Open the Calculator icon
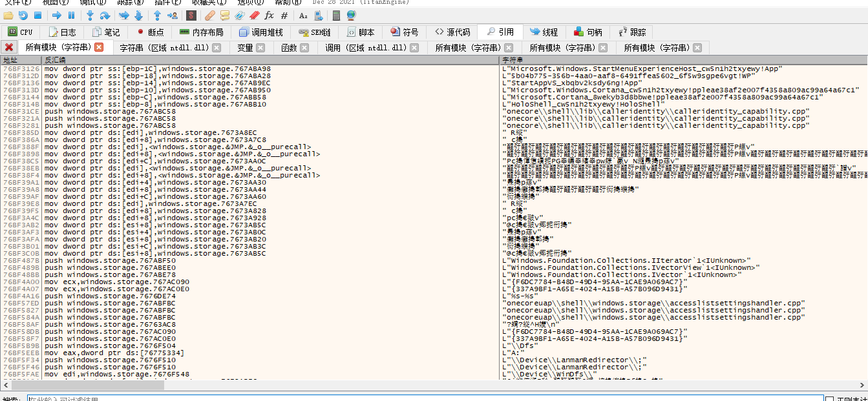 [x=336, y=15]
